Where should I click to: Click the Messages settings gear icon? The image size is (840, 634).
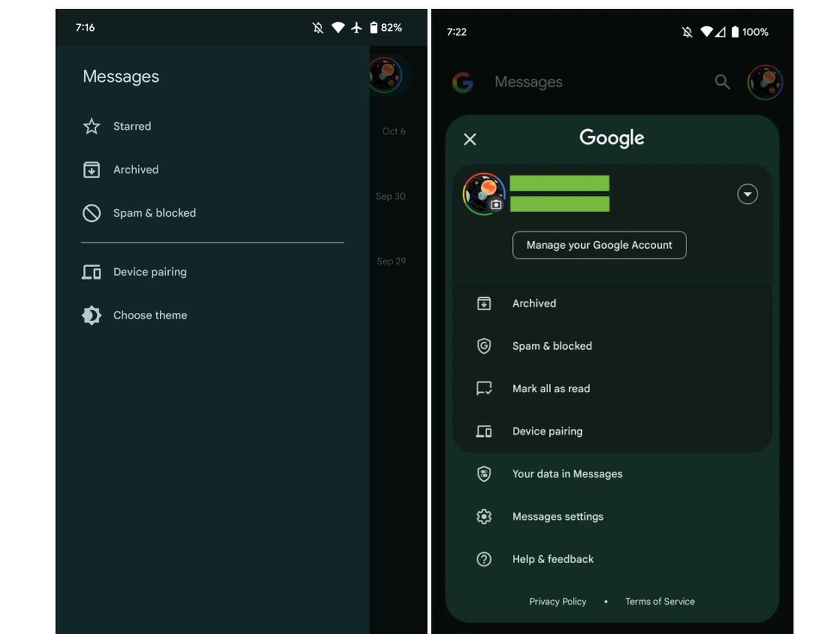click(484, 516)
